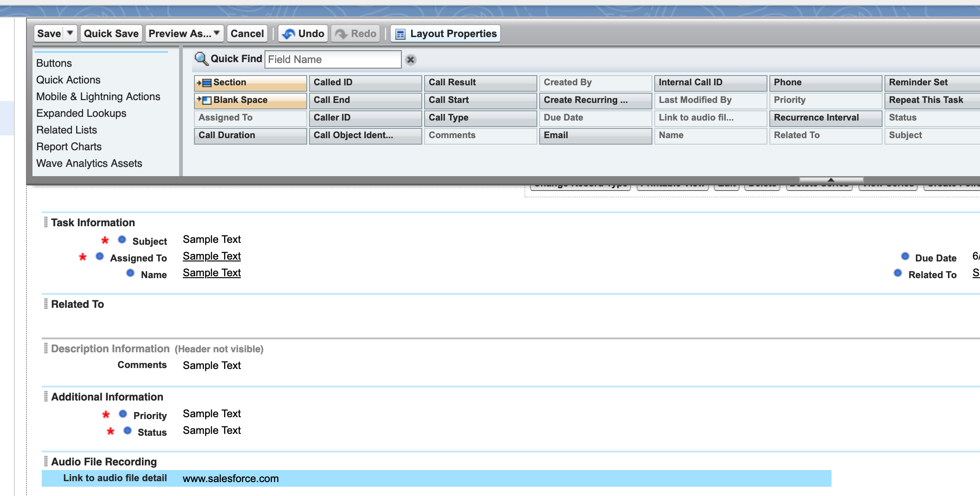980x496 pixels.
Task: Pick Create Recurring palette field
Action: [596, 100]
